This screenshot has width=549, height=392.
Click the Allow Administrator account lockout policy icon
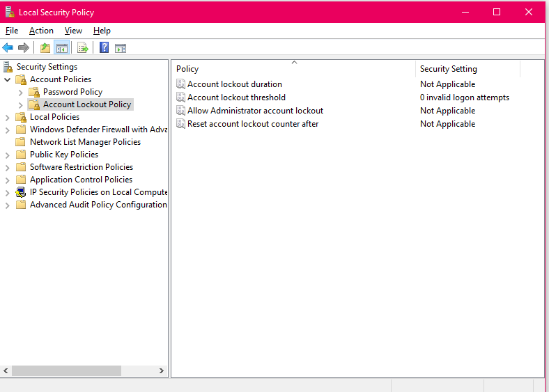click(x=180, y=111)
